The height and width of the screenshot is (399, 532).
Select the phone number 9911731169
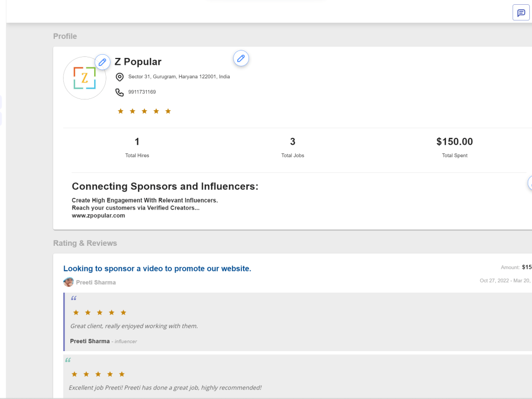142,92
